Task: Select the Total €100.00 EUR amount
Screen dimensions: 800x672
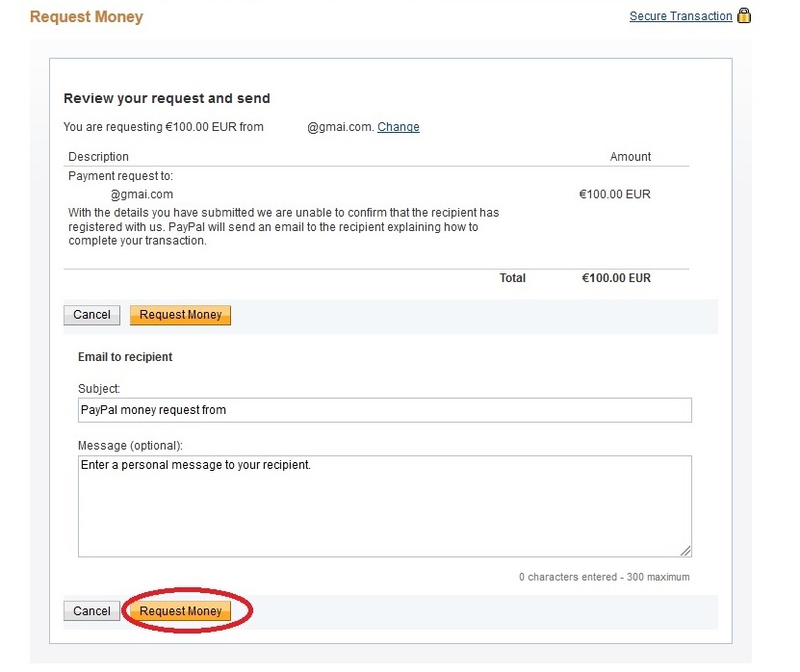Action: [x=616, y=278]
